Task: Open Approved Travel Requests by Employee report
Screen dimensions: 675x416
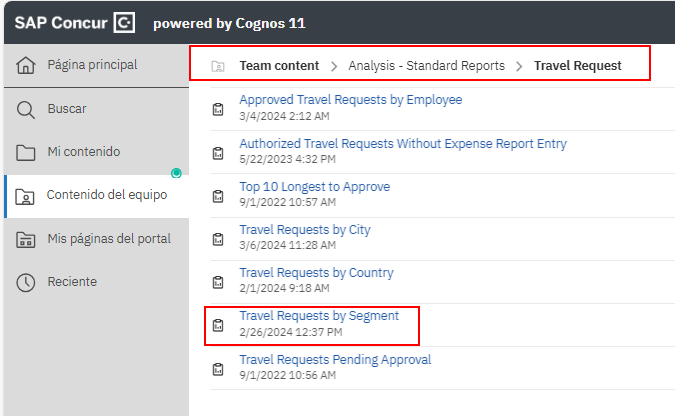Action: point(350,99)
